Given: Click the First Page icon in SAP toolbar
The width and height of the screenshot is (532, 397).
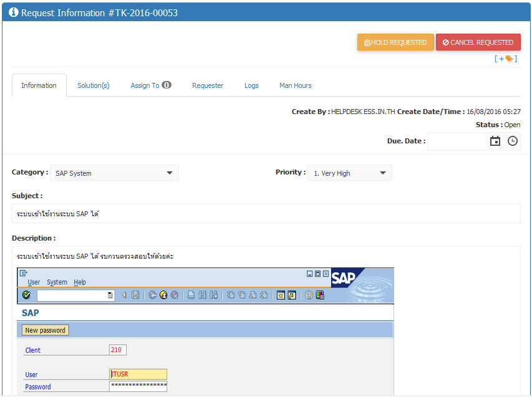Looking at the screenshot, I should pyautogui.click(x=231, y=295).
